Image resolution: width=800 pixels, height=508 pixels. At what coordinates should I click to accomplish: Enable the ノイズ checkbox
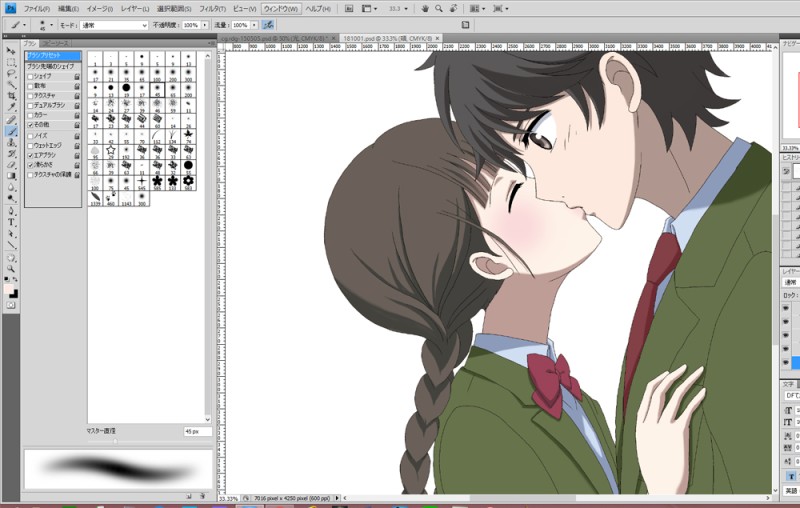(x=30, y=136)
